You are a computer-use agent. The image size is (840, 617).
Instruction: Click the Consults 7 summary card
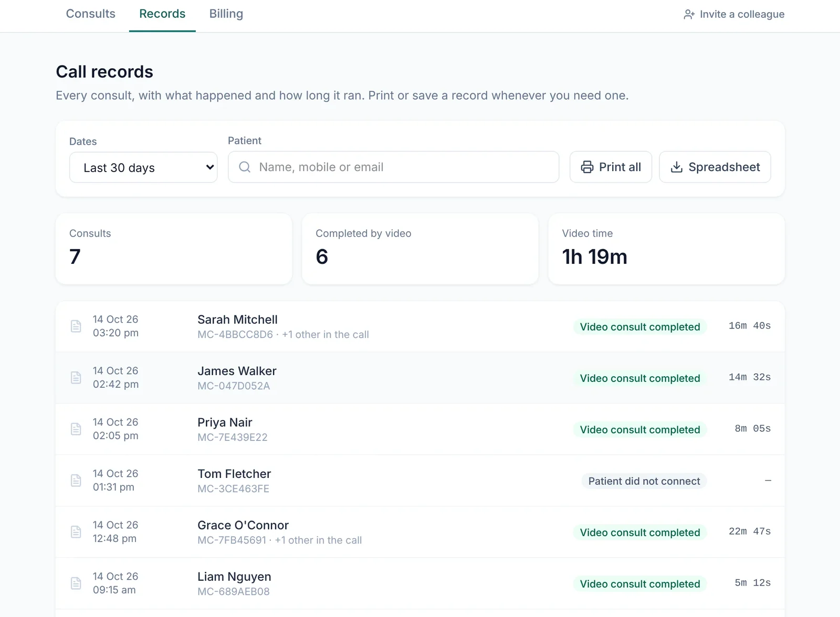[x=174, y=249]
